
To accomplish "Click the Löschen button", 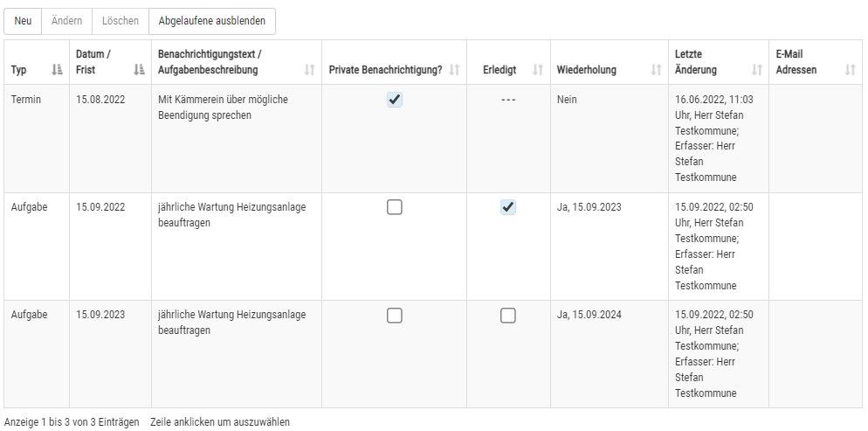I will click(x=121, y=21).
